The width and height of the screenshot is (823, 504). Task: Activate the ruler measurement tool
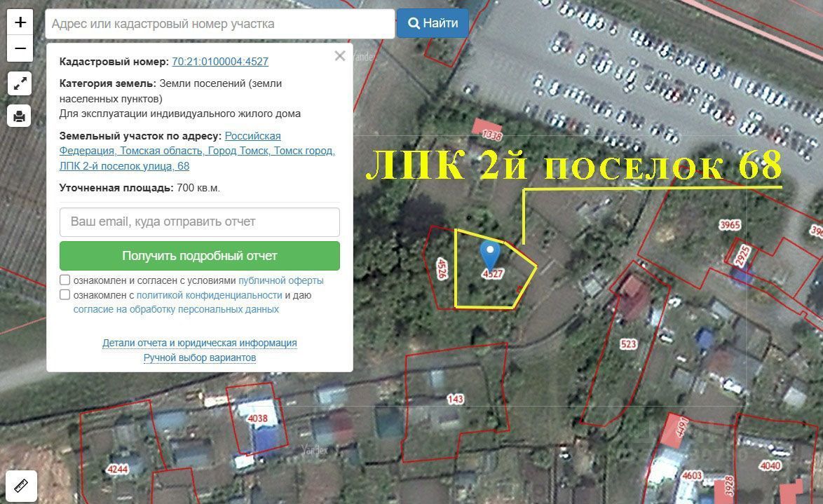21,486
